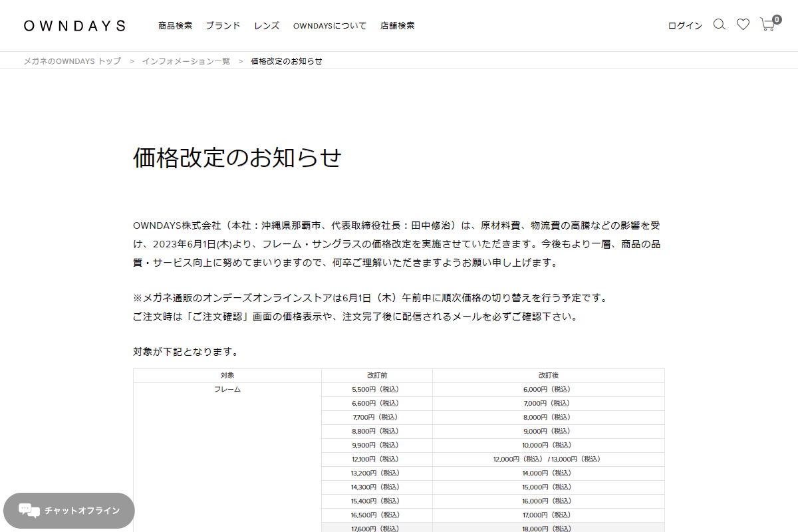Click the 16,500円(税込) cell
The width and height of the screenshot is (798, 532).
(x=377, y=515)
